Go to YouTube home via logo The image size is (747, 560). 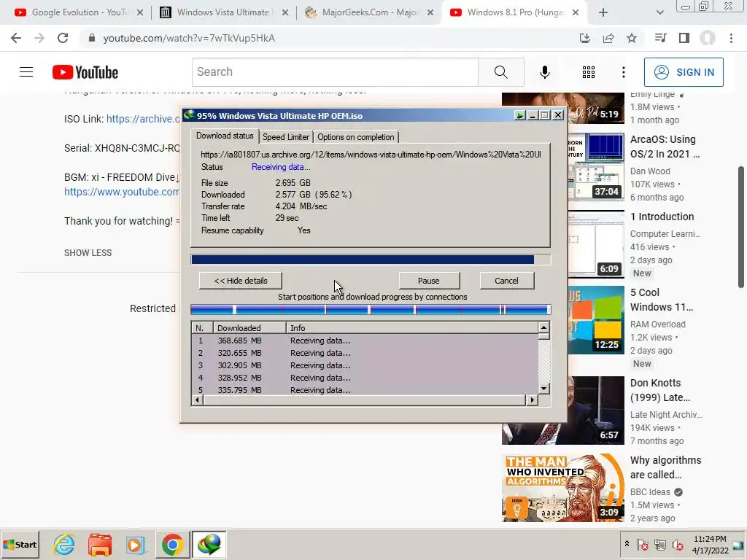[85, 72]
